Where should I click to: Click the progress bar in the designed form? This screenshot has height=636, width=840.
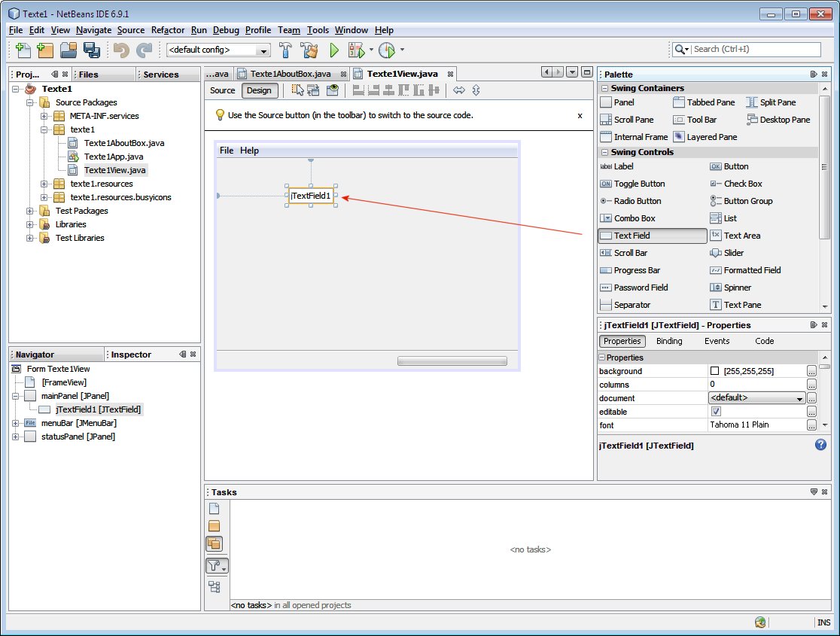(x=452, y=361)
